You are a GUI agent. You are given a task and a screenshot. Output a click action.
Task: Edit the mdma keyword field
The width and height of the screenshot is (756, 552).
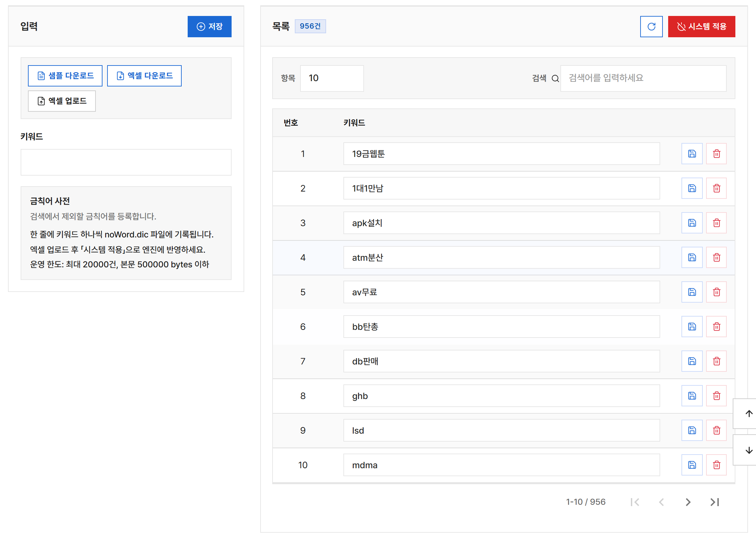(x=501, y=465)
